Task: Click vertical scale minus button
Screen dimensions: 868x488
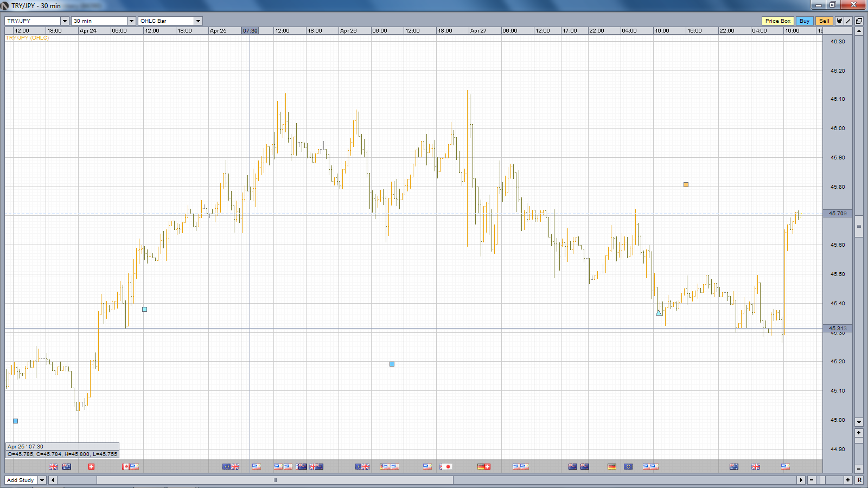Action: 859,468
